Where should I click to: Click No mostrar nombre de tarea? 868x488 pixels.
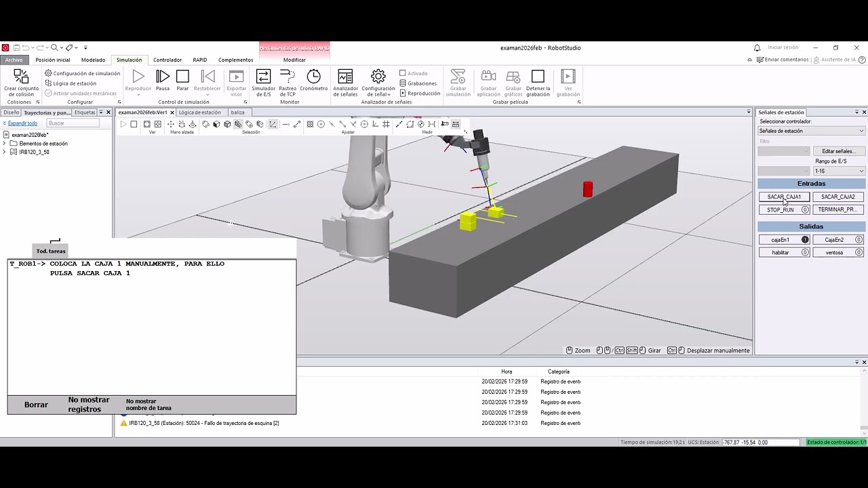coord(149,405)
